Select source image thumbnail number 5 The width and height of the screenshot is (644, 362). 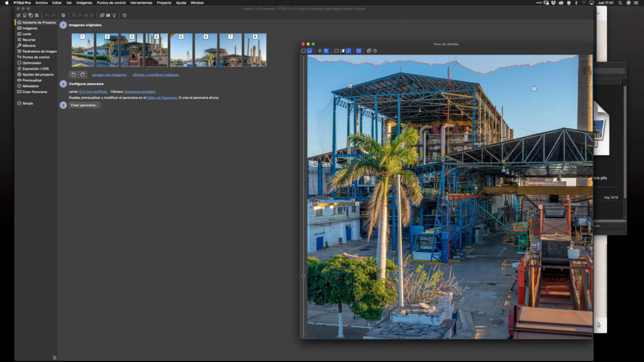click(181, 50)
